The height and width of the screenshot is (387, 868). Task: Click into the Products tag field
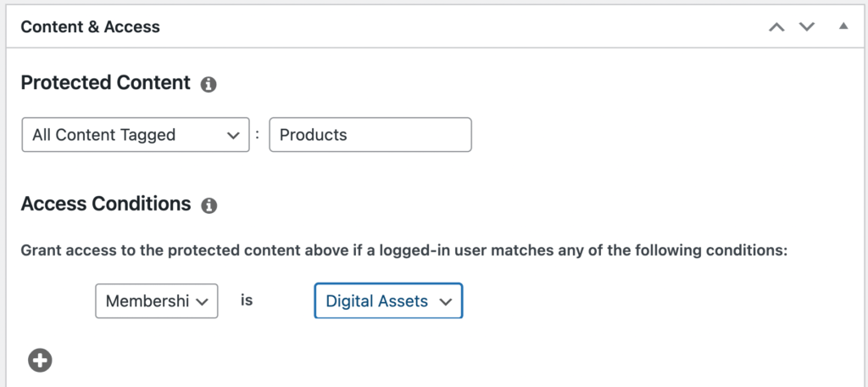[370, 135]
